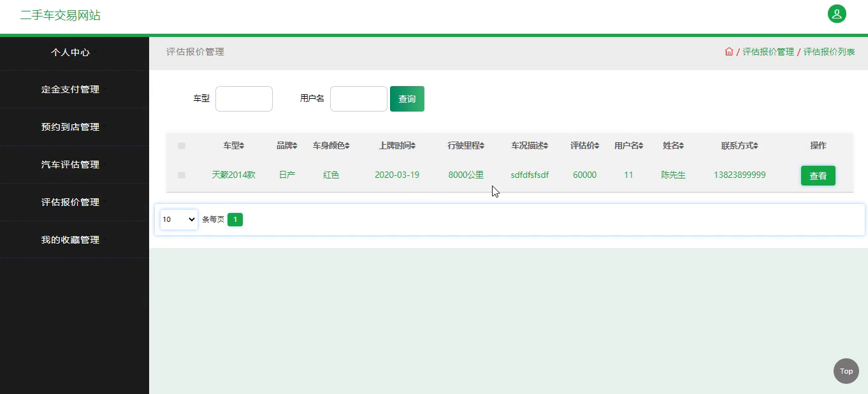Click the home icon in breadcrumb

[729, 52]
